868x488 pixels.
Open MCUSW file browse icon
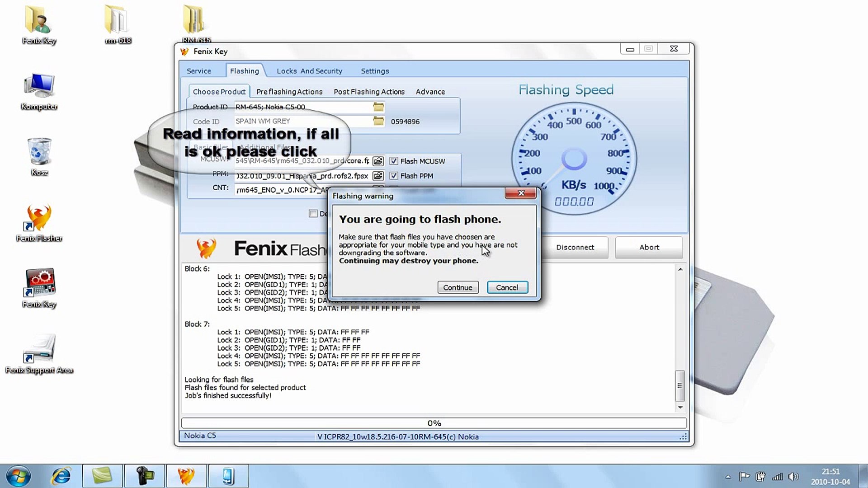pyautogui.click(x=378, y=161)
